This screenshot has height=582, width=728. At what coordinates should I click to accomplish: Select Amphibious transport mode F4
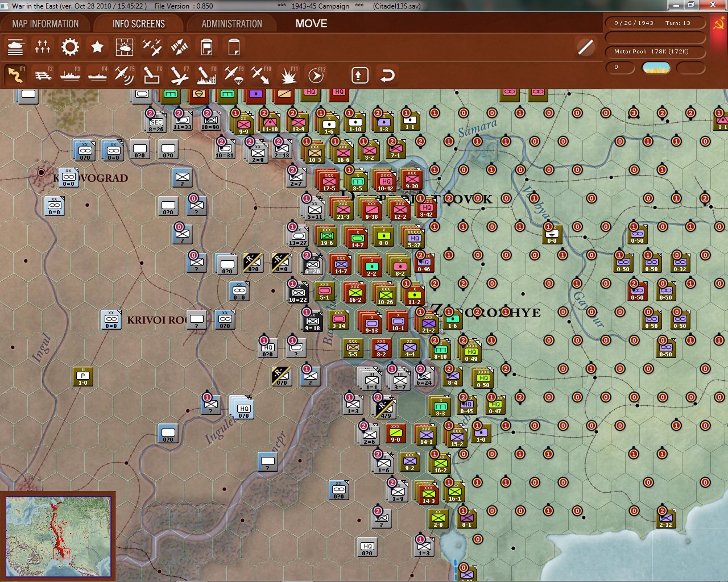click(x=97, y=75)
